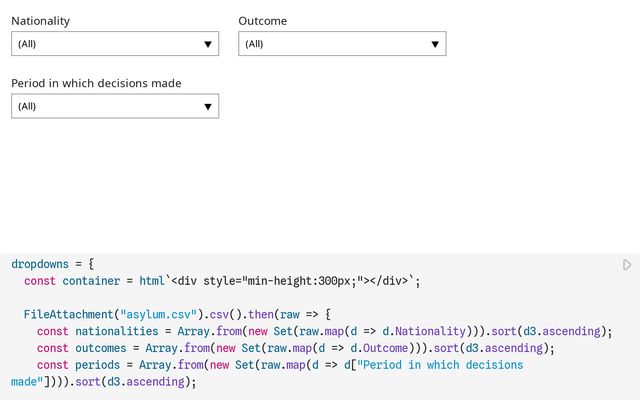Screen dimensions: 640x400
Task: Run the cell with the play icon
Action: pyautogui.click(x=627, y=265)
